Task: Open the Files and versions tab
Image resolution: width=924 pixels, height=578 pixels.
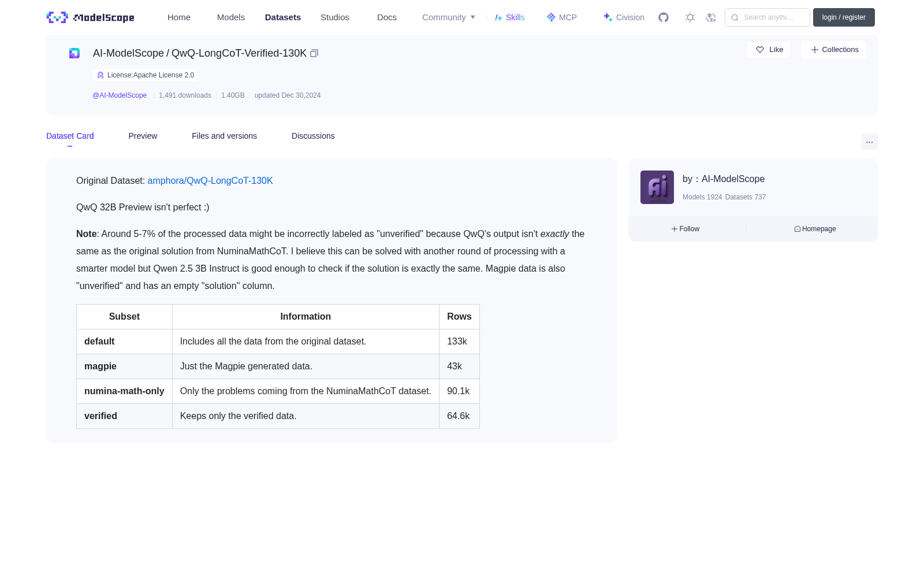Action: click(224, 136)
